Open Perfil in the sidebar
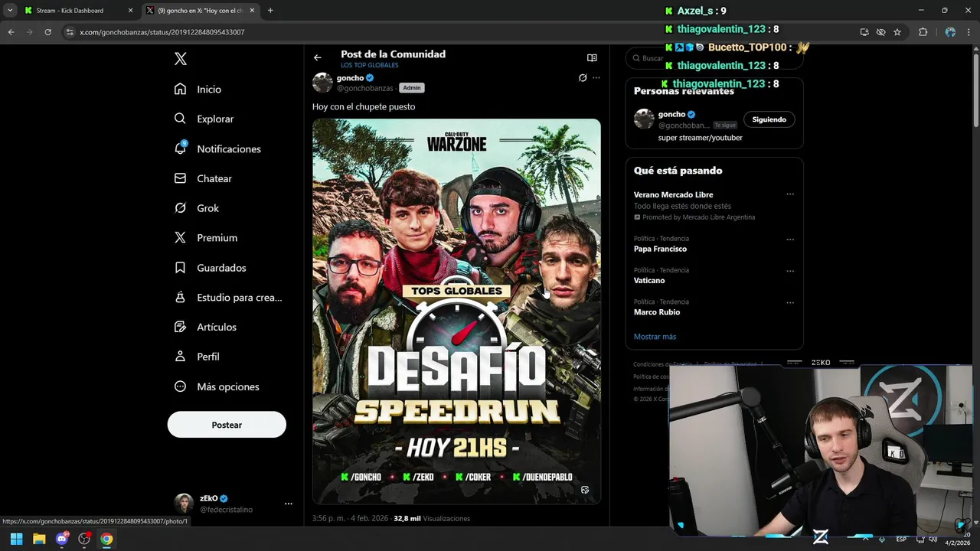The image size is (980, 551). coord(197,357)
